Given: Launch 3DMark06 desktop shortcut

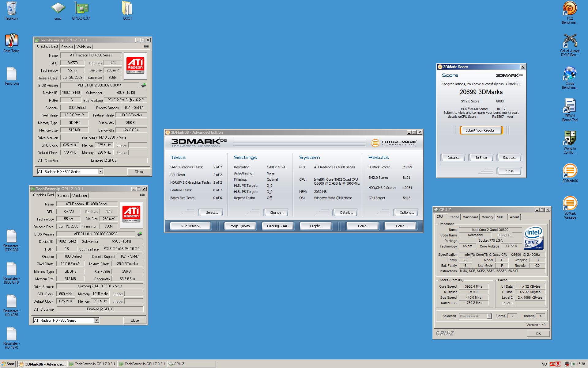Looking at the screenshot, I should [570, 173].
